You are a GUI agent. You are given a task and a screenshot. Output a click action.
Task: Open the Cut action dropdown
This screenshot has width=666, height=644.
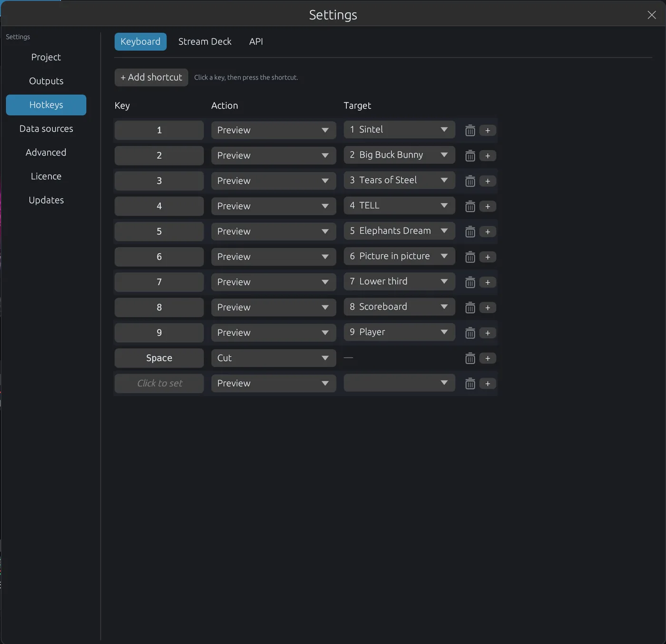click(x=274, y=358)
